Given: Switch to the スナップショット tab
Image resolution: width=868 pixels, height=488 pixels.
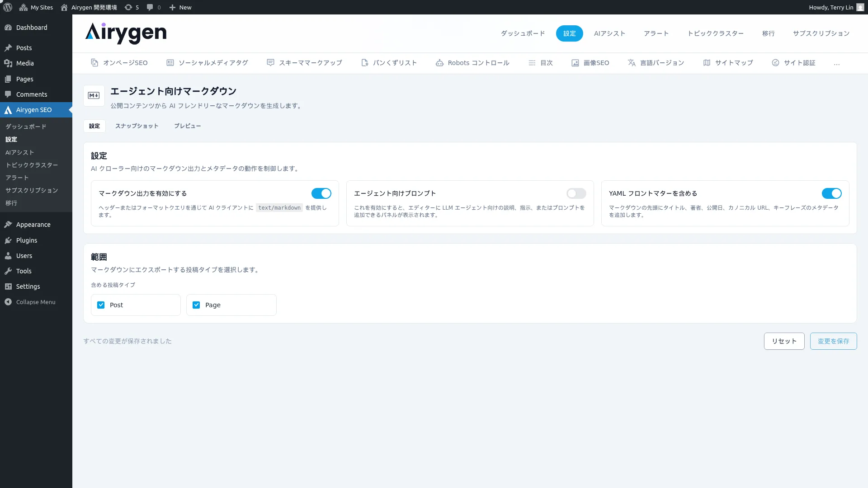Looking at the screenshot, I should pyautogui.click(x=137, y=126).
